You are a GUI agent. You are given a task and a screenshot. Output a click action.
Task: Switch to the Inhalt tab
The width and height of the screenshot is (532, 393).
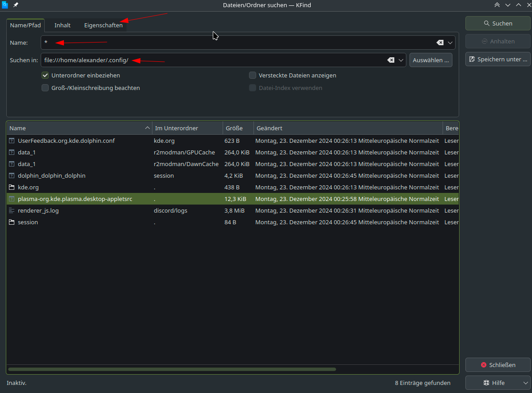click(x=63, y=25)
